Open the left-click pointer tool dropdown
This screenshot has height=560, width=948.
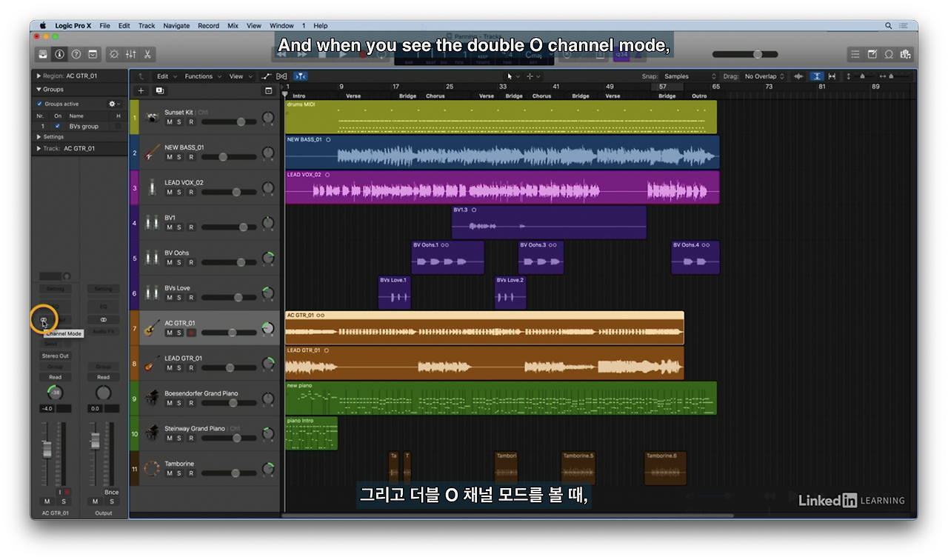512,76
